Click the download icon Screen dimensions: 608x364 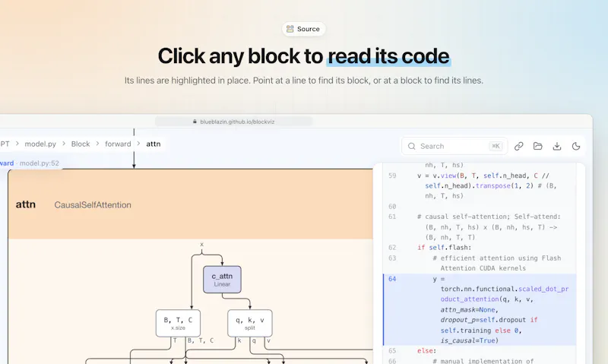pyautogui.click(x=557, y=146)
